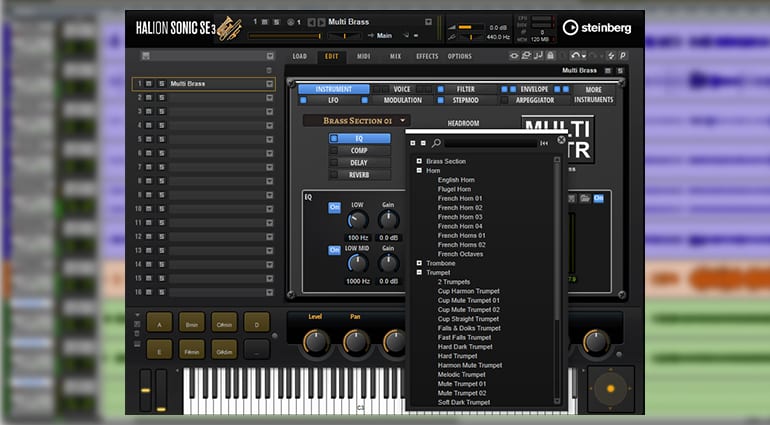Click the orange sphere XY pad control

coord(610,389)
